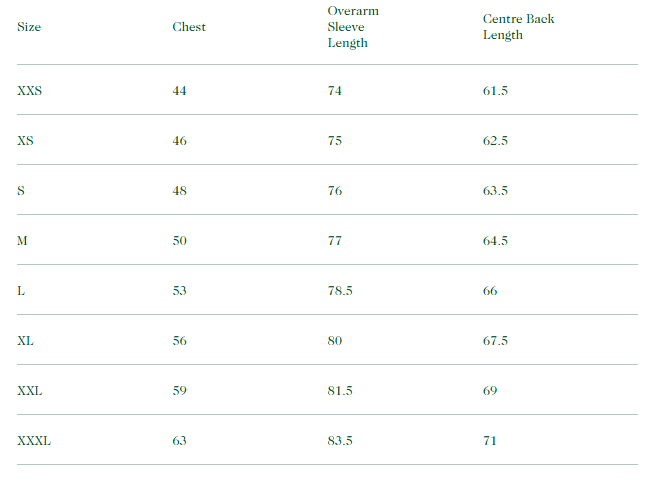Click the XXXL size label
655x484 pixels.
[x=34, y=441]
